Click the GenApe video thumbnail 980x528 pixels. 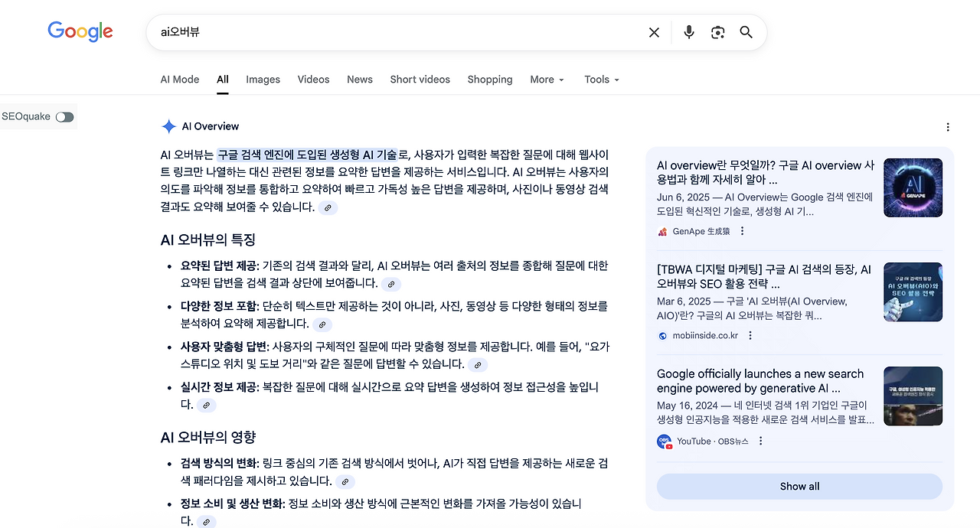[913, 187]
